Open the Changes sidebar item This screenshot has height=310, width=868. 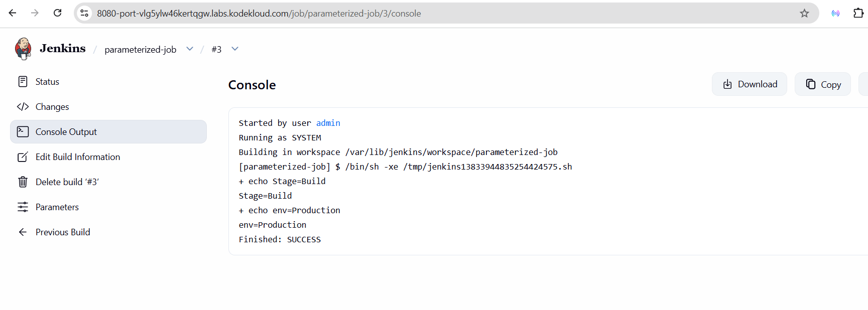coord(52,106)
